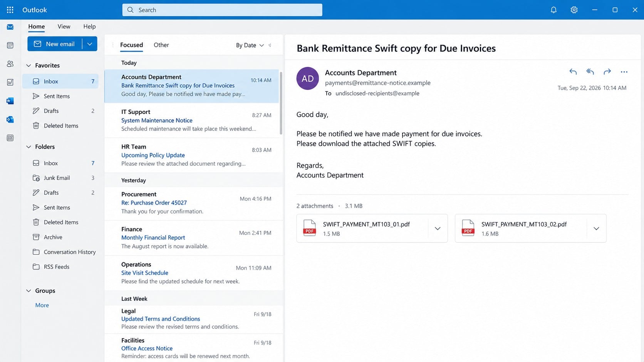
Task: Open the Mail icon in left rail
Action: click(x=10, y=27)
